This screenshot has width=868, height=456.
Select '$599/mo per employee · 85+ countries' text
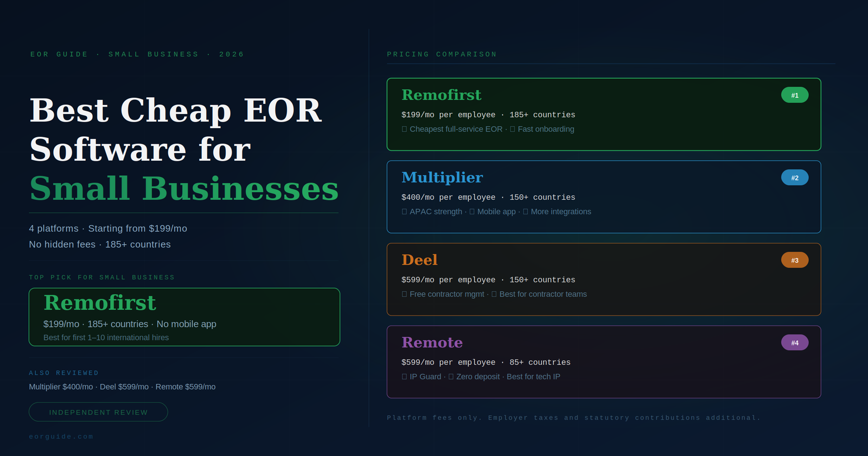[486, 363]
